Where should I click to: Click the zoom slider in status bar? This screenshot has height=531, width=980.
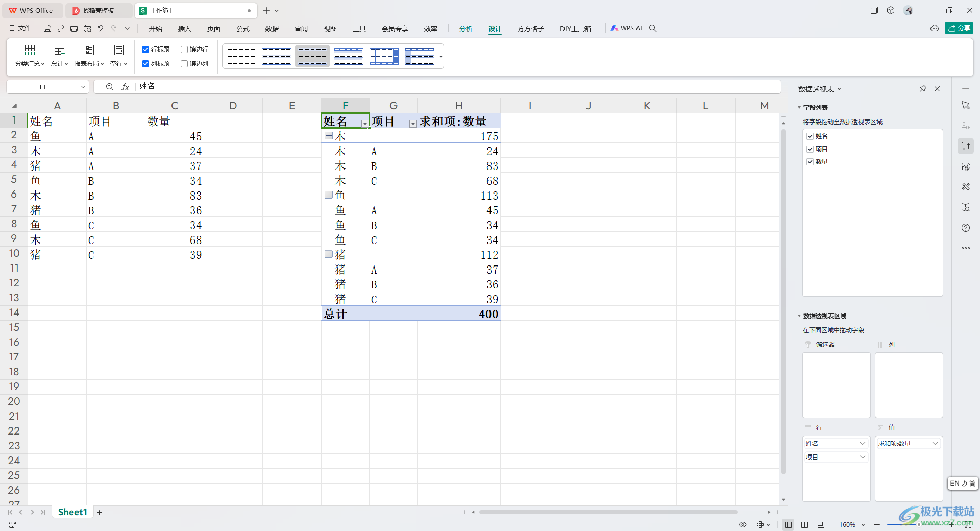coord(919,525)
